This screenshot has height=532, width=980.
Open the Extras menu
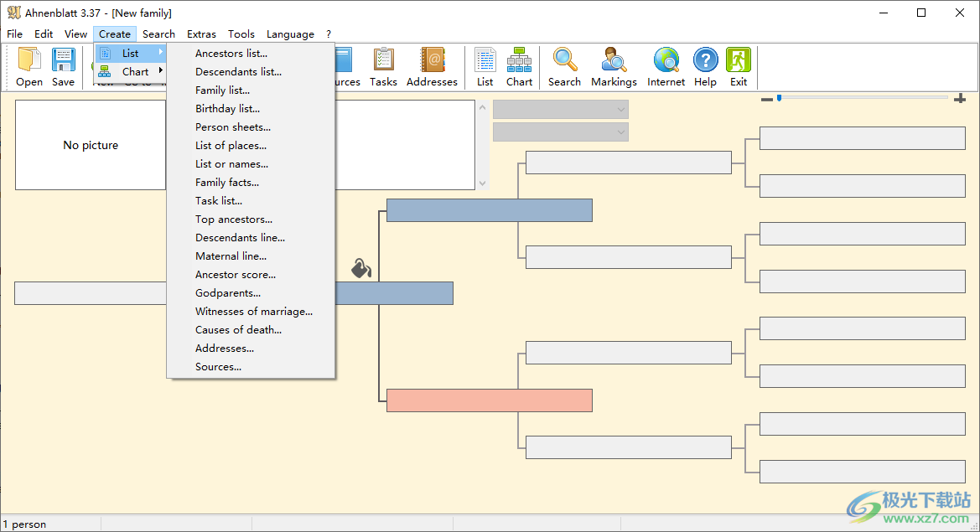pyautogui.click(x=201, y=34)
